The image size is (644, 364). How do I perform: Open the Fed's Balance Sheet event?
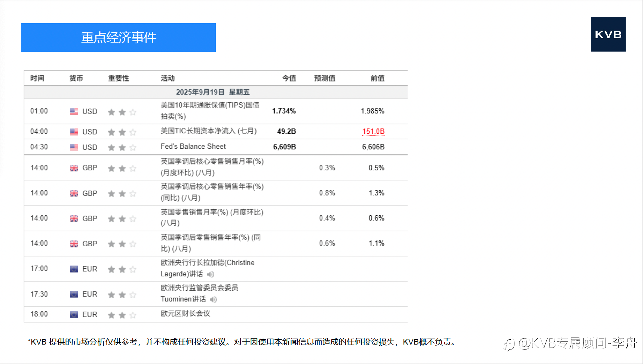(193, 146)
